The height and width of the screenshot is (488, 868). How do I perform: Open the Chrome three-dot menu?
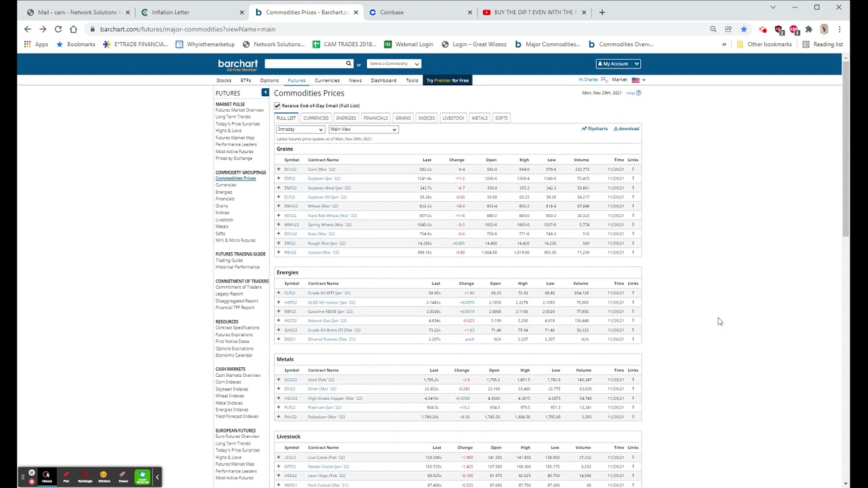(x=840, y=29)
